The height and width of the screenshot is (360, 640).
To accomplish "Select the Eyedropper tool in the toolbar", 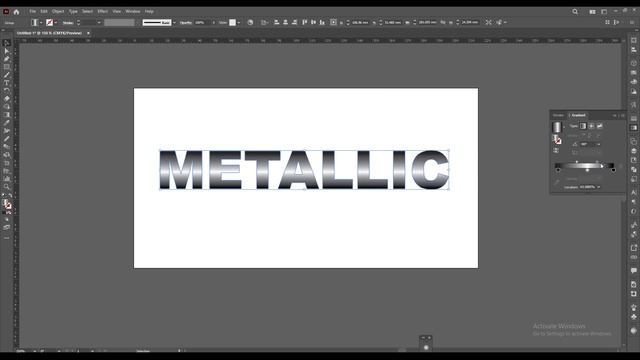I will (x=7, y=123).
